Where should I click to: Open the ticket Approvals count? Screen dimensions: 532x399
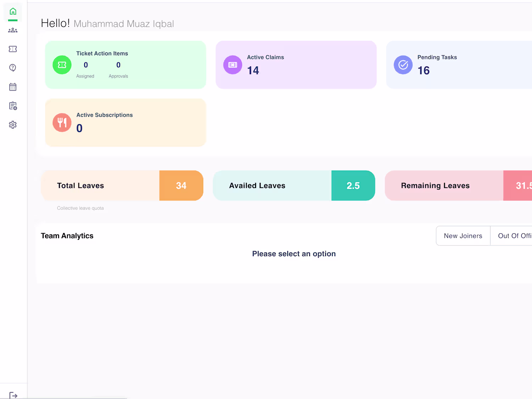point(118,65)
